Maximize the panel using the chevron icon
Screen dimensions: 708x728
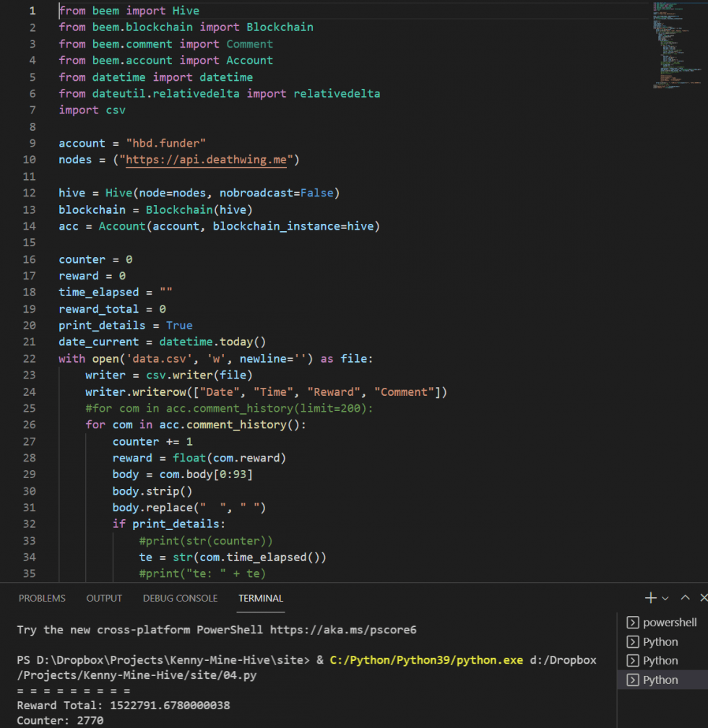(684, 598)
